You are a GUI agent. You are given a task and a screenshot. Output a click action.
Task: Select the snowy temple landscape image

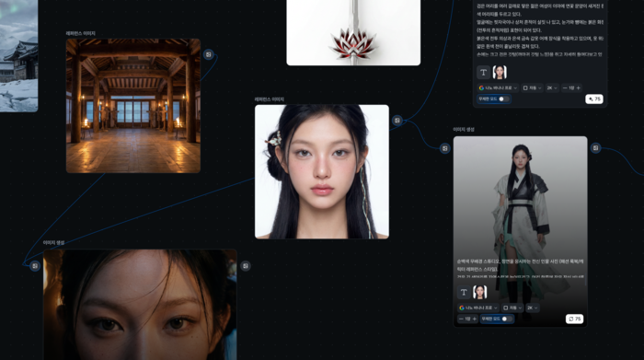(x=19, y=56)
